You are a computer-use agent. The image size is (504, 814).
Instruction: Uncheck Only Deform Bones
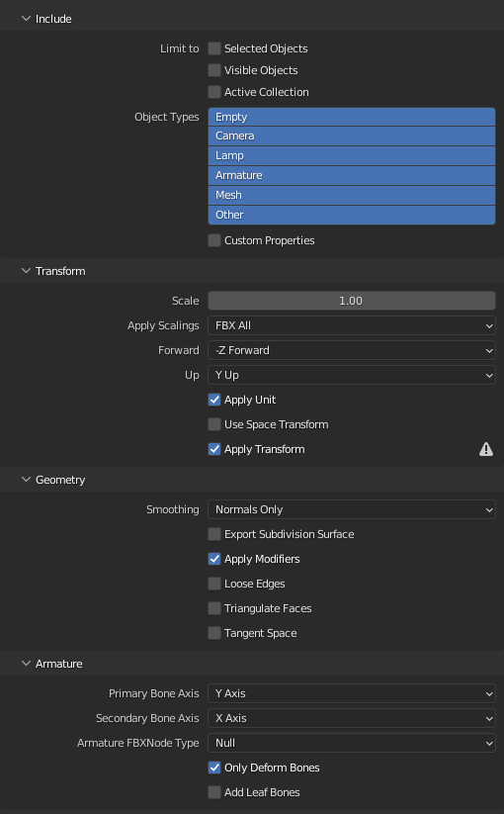(x=214, y=768)
